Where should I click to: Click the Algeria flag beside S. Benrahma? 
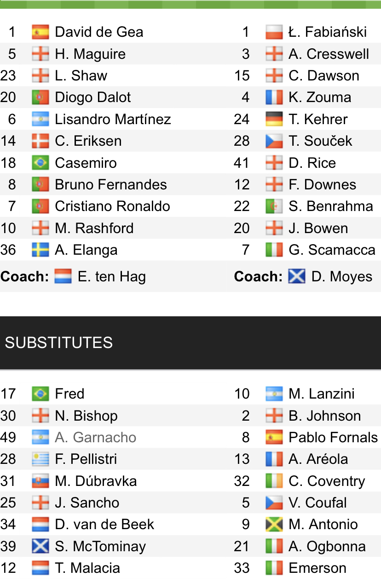tap(274, 206)
